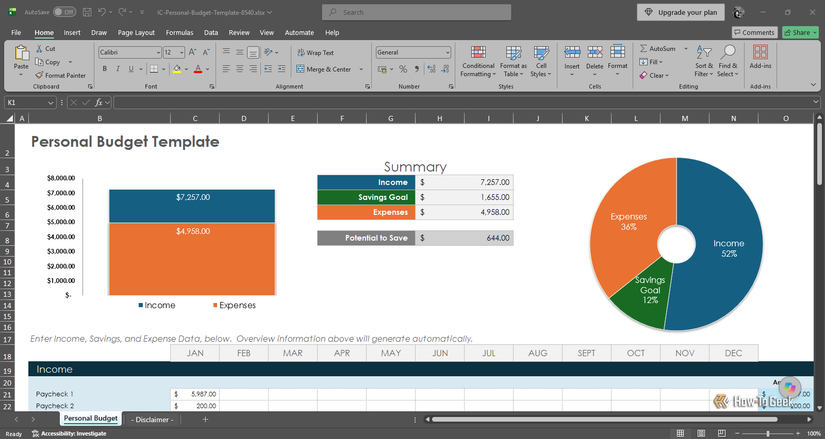Toggle align right
Image resolution: width=825 pixels, height=439 pixels.
(253, 69)
